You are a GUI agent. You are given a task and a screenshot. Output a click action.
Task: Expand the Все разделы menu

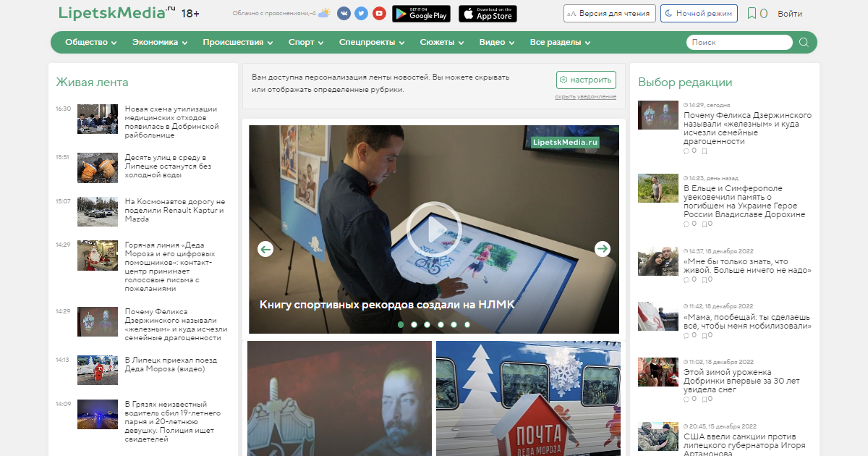[x=560, y=42]
